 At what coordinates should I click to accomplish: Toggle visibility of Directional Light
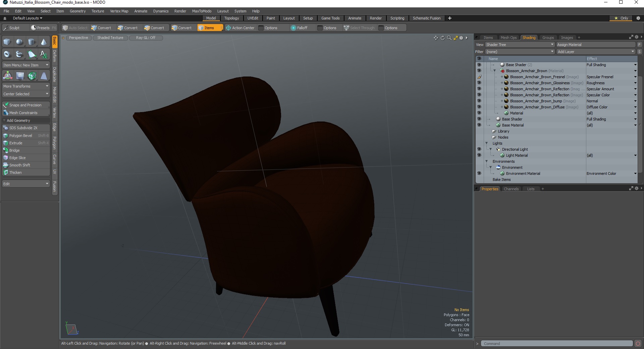pos(479,149)
